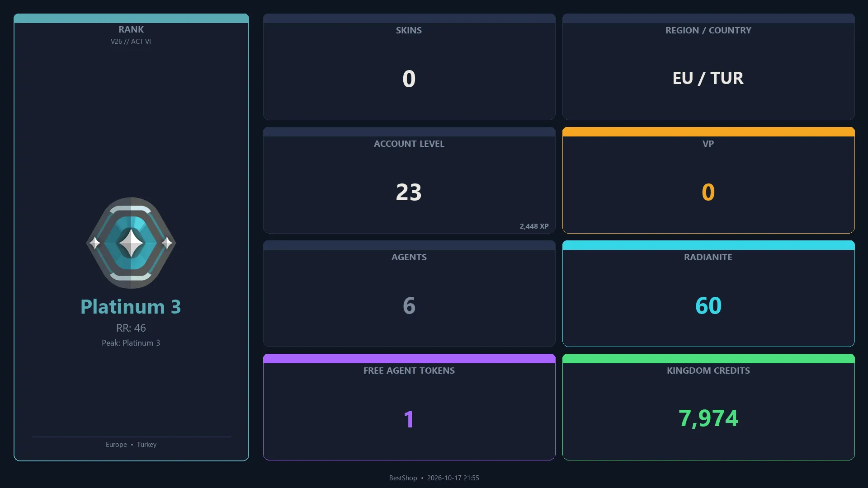Click the agents count 6
The image size is (868, 488).
[x=409, y=305]
